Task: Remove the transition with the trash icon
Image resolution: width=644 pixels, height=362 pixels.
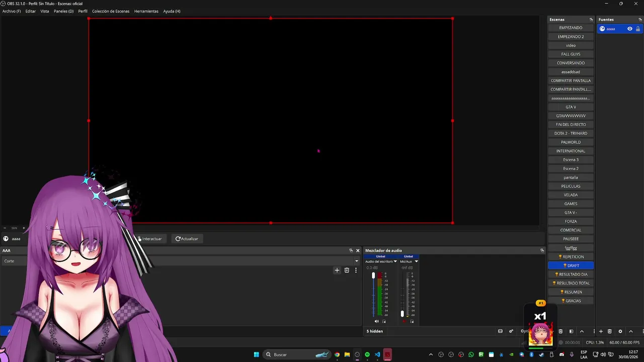Action: 347,270
